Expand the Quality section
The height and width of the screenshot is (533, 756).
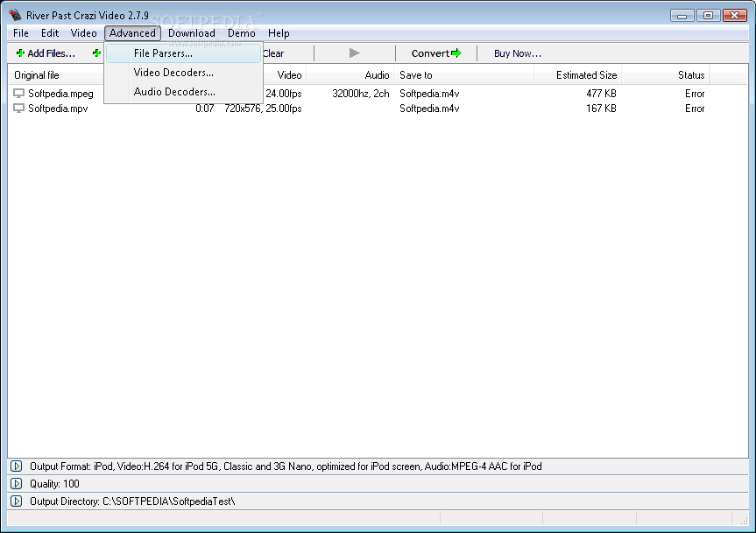coord(16,483)
